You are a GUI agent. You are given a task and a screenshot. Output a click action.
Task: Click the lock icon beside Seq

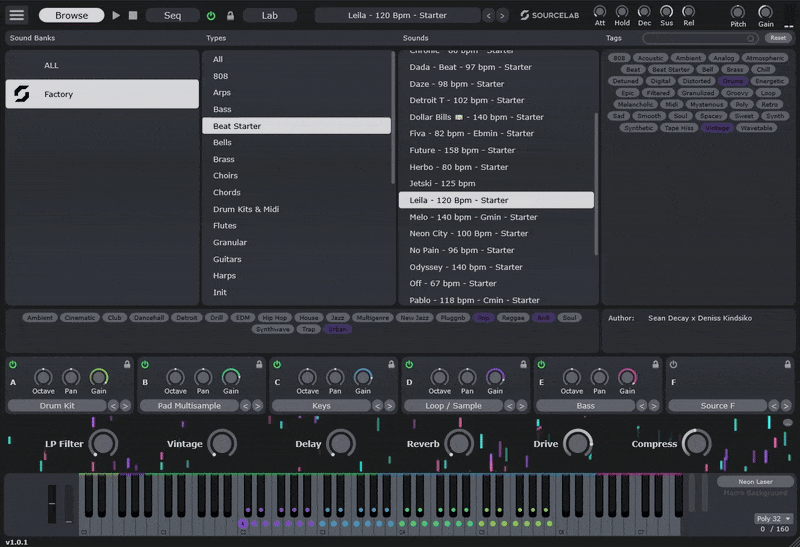[x=230, y=16]
